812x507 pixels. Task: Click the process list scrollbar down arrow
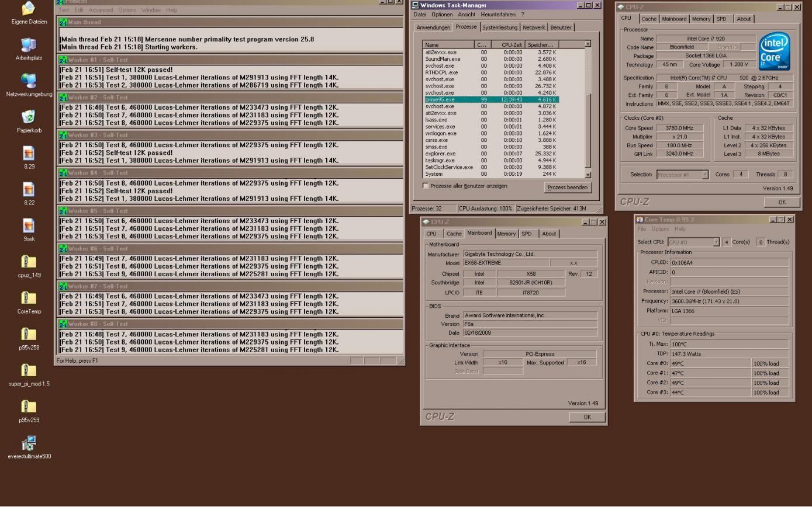[x=588, y=175]
